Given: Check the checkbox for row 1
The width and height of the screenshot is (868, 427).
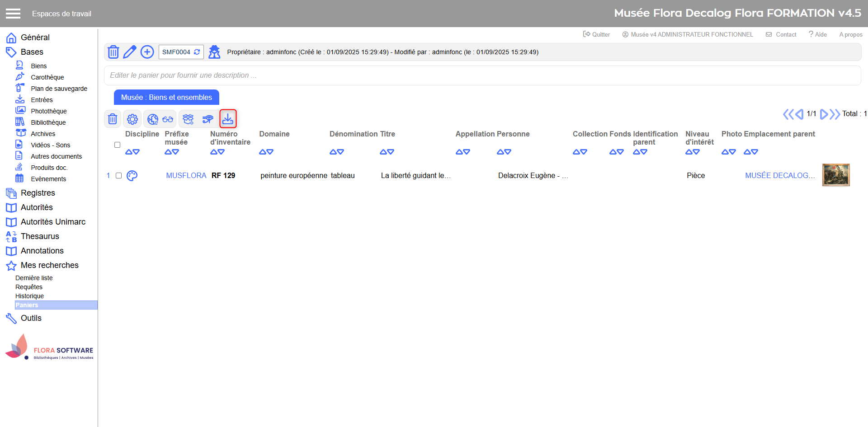Looking at the screenshot, I should [x=118, y=176].
